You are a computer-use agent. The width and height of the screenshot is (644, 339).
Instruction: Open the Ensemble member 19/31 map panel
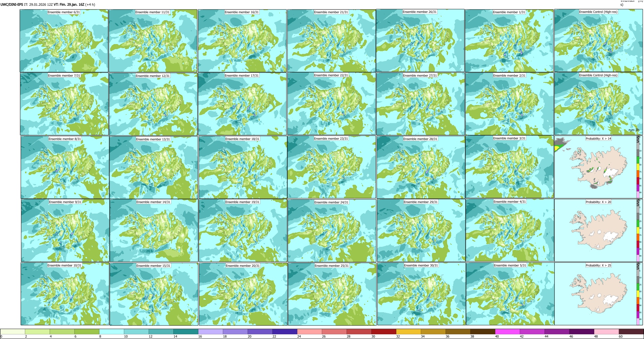[x=243, y=231]
